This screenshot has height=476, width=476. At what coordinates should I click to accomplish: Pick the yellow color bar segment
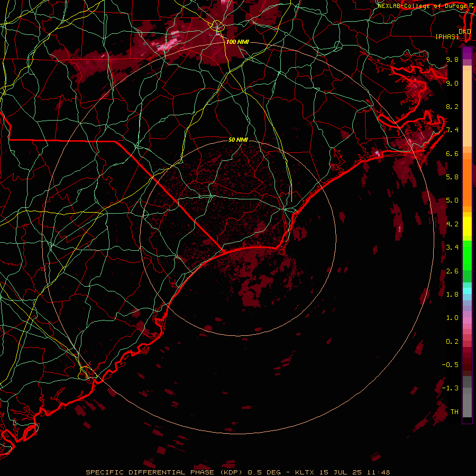pos(467,226)
